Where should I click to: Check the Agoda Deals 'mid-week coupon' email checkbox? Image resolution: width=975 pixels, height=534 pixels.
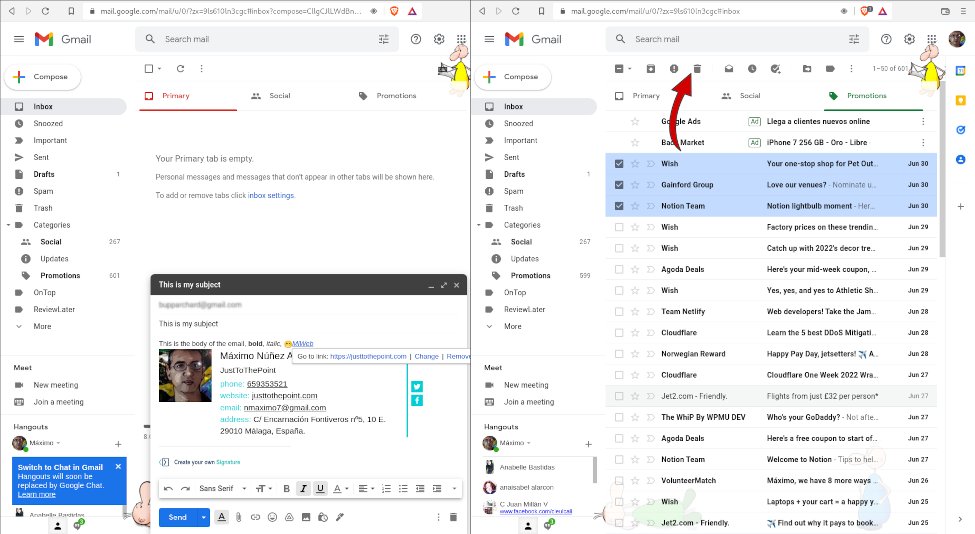[x=619, y=269]
